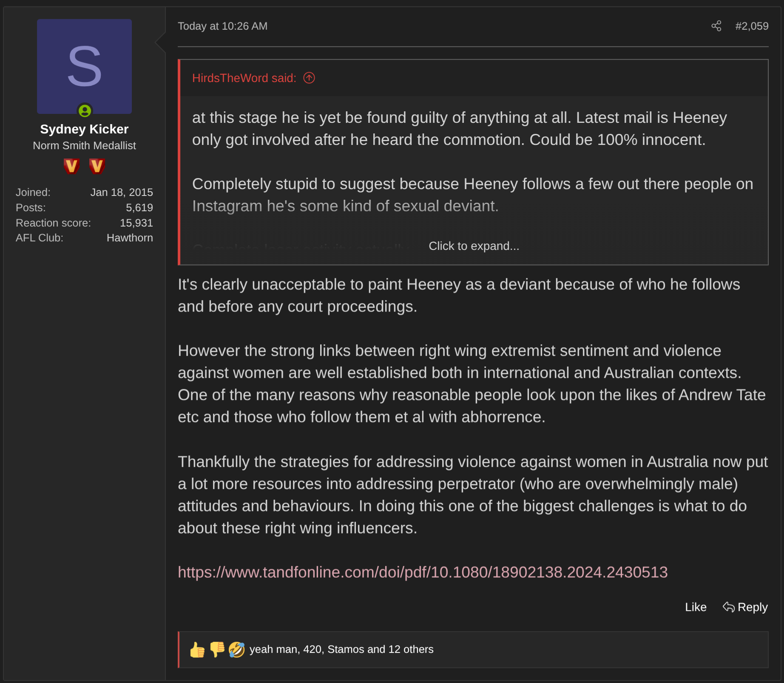This screenshot has height=683, width=784.
Task: Click the reply arrow icon
Action: point(729,607)
